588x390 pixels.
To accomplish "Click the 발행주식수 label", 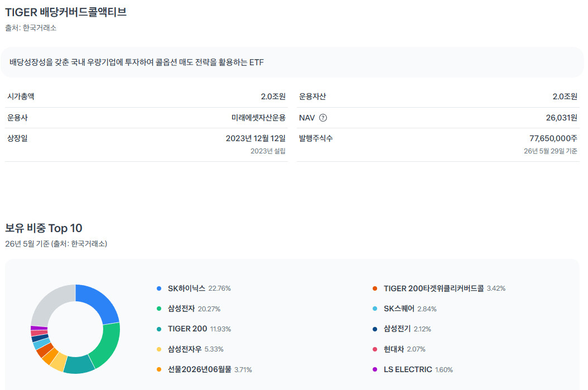I will (315, 138).
